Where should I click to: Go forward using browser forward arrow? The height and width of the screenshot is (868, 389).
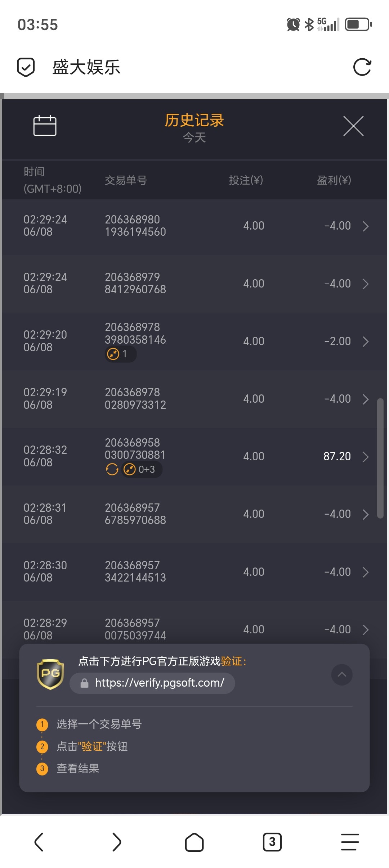tap(117, 842)
